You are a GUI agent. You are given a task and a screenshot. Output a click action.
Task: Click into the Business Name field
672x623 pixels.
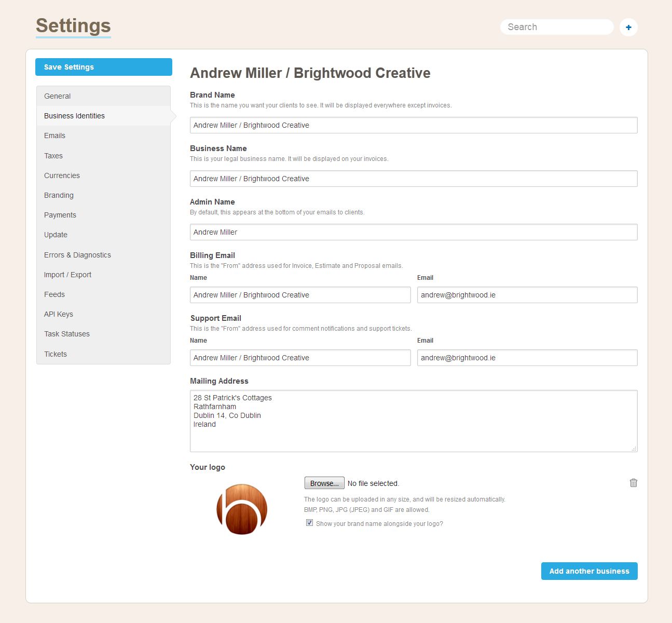pyautogui.click(x=414, y=179)
